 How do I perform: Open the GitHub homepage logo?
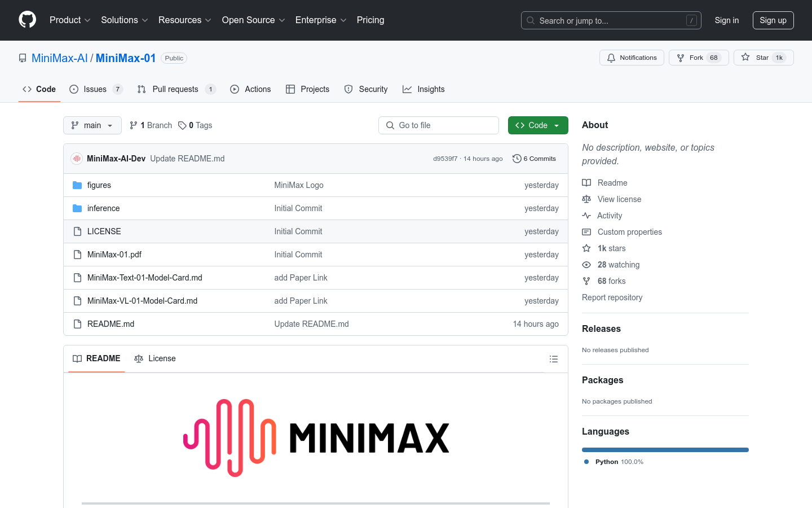tap(28, 20)
